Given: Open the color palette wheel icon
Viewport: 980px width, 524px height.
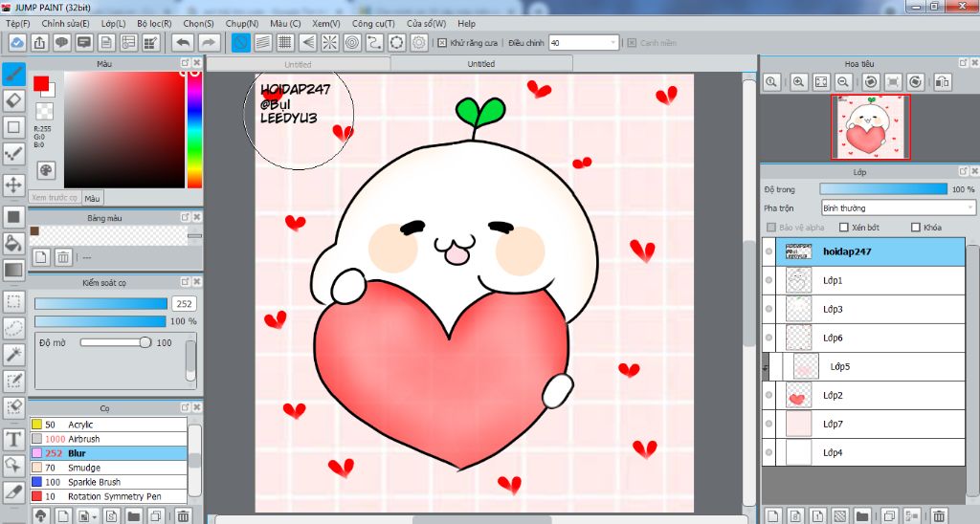Looking at the screenshot, I should point(46,170).
